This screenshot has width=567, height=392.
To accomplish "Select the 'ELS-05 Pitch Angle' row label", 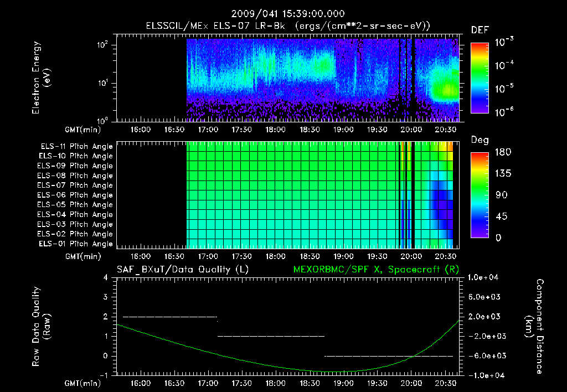I will 75,205.
